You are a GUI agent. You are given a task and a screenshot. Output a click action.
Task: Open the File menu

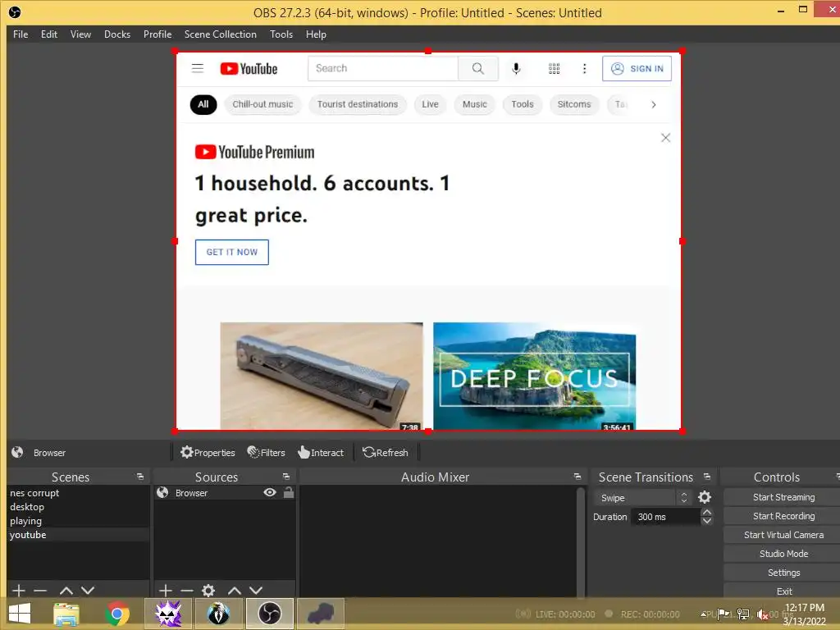[21, 34]
